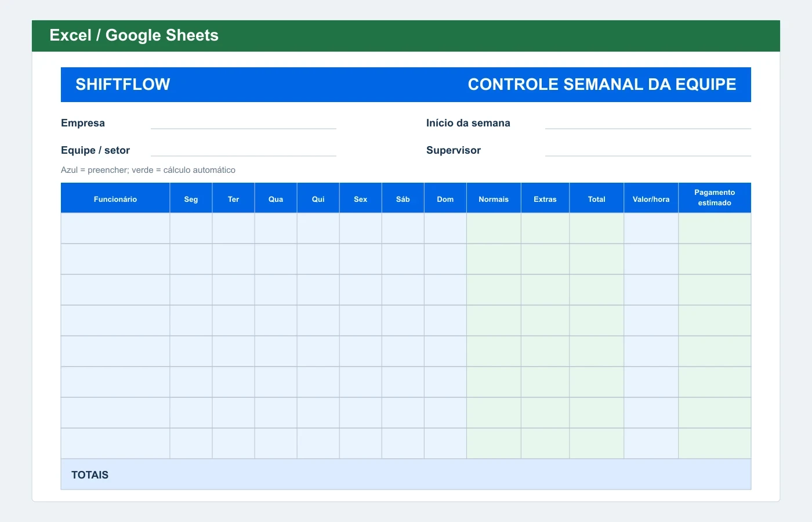Select the Pagamento estimado column header
The height and width of the screenshot is (522, 812).
[x=715, y=198]
